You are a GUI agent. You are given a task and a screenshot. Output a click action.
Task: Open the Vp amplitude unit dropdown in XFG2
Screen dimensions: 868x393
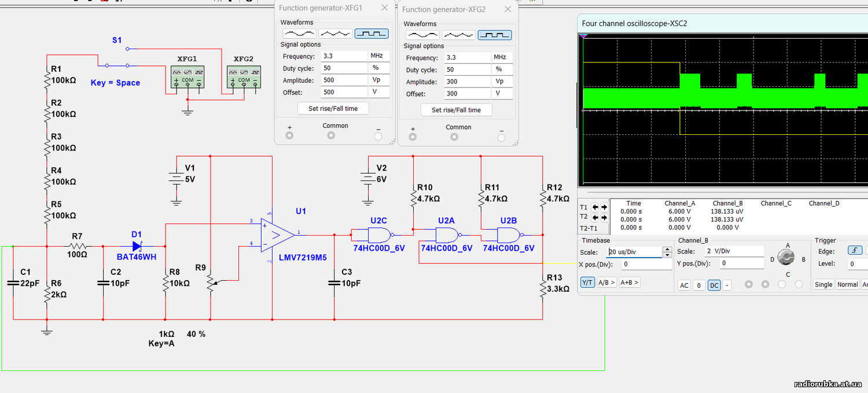[502, 82]
